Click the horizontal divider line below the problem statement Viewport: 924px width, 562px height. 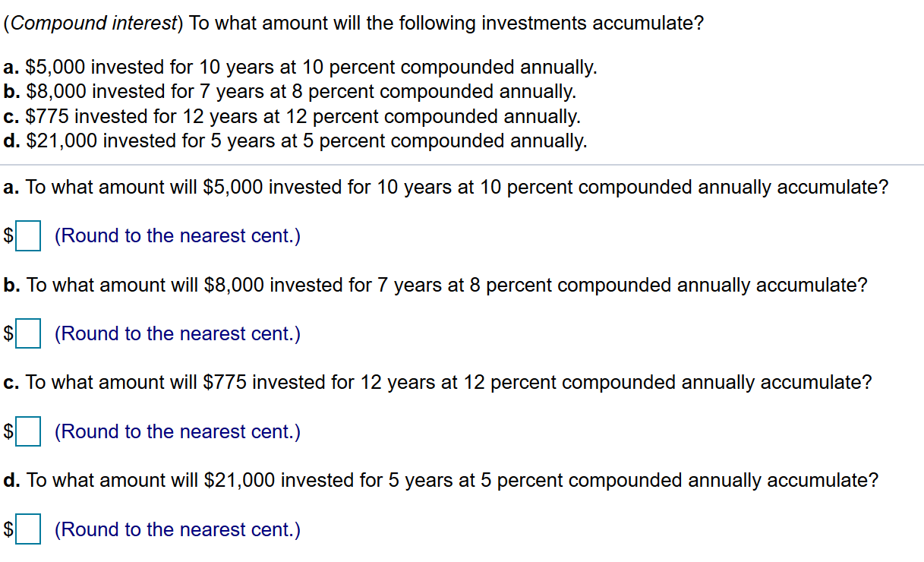462,163
